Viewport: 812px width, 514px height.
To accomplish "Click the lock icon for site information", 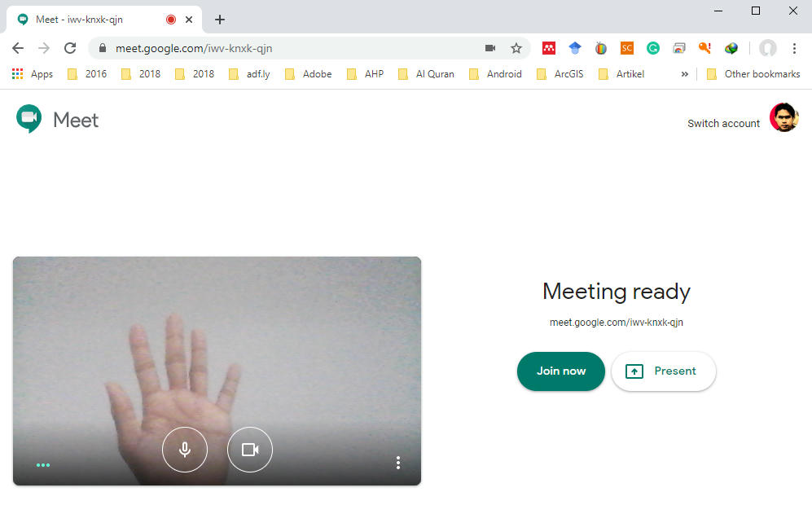I will (103, 48).
